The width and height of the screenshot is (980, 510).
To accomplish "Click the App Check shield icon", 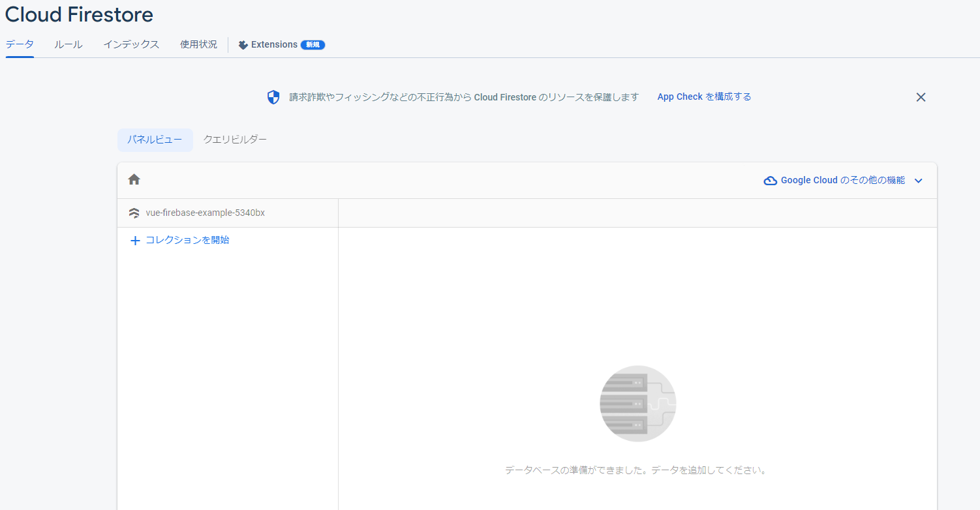I will tap(273, 97).
